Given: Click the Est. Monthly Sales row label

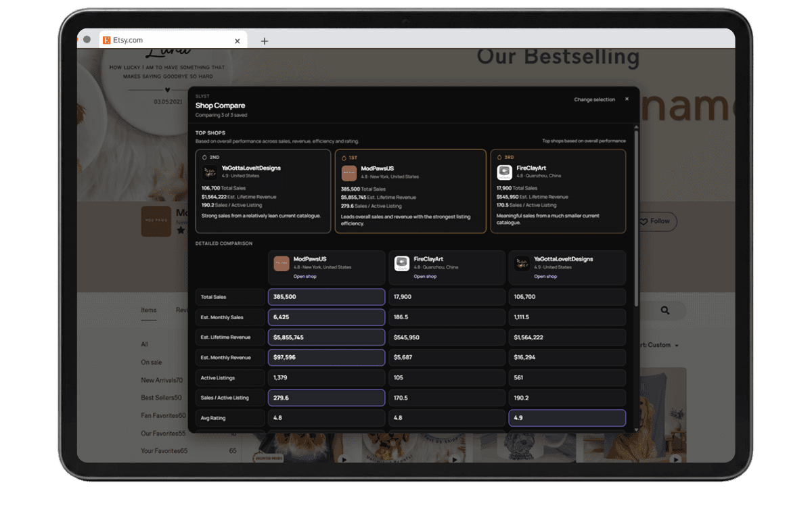Looking at the screenshot, I should [230, 317].
